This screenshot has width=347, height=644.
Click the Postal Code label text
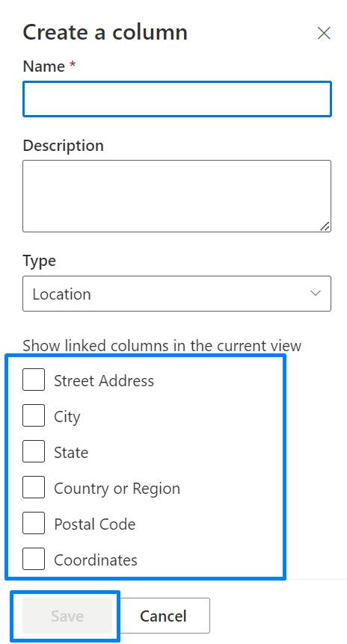(95, 524)
